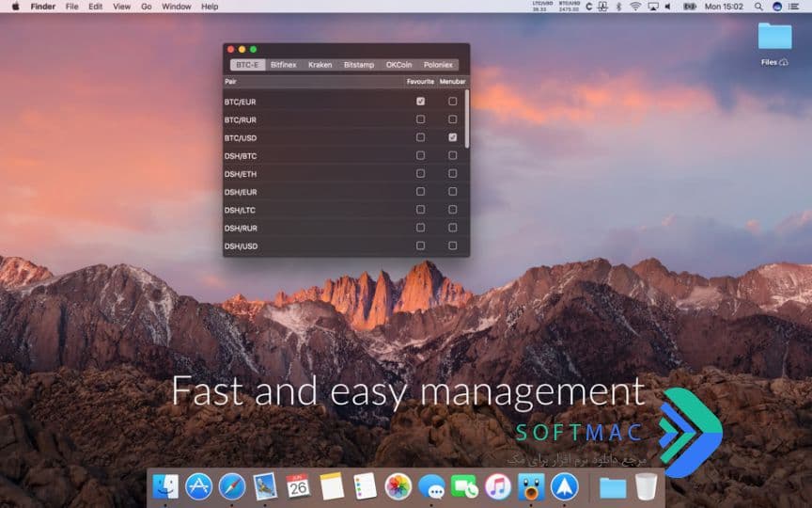Open the View menu
812x508 pixels.
pyautogui.click(x=121, y=7)
